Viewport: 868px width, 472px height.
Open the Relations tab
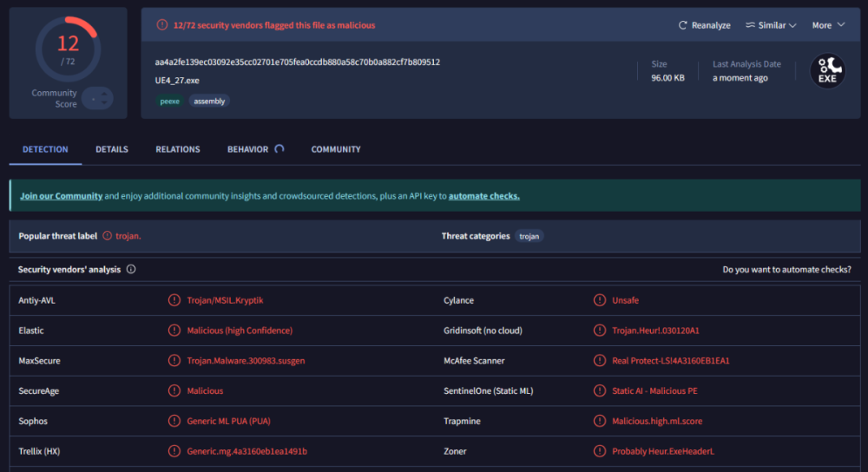click(178, 149)
